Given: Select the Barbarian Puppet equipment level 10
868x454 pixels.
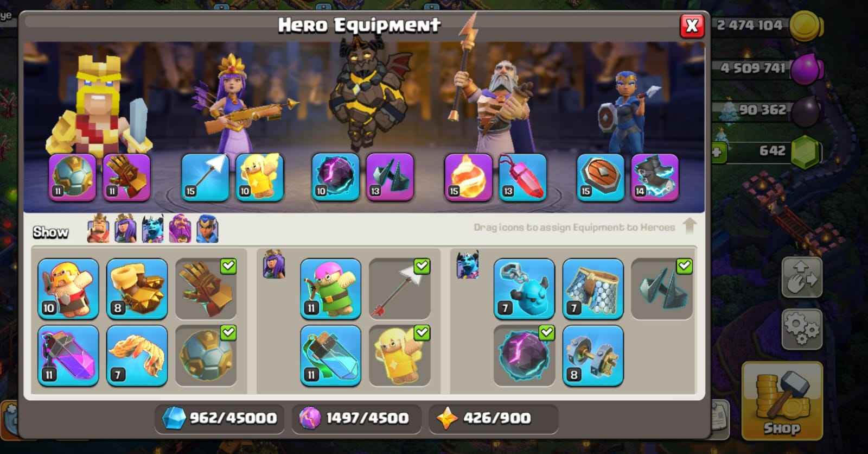Looking at the screenshot, I should point(68,288).
